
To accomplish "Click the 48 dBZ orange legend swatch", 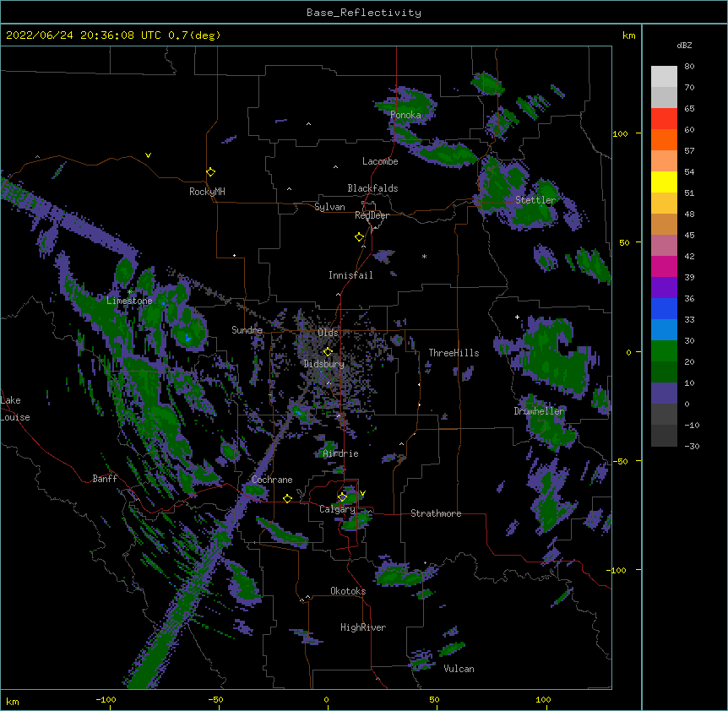I will [x=664, y=224].
